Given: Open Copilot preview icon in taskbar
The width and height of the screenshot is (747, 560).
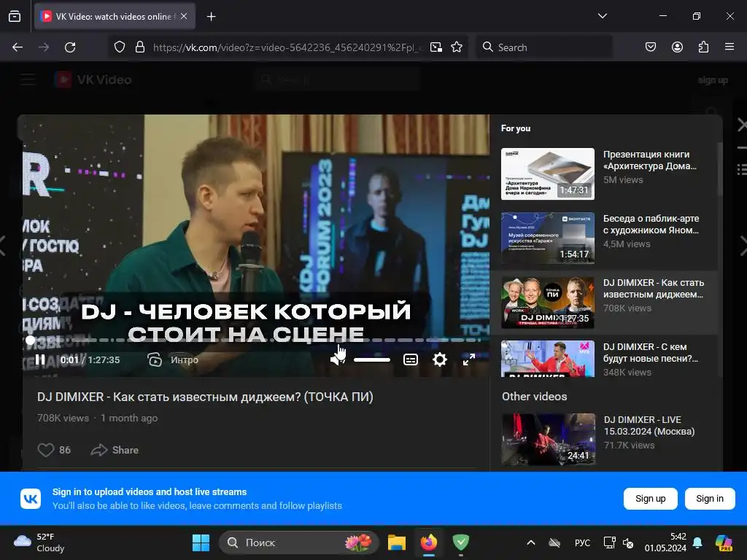Looking at the screenshot, I should point(724,542).
